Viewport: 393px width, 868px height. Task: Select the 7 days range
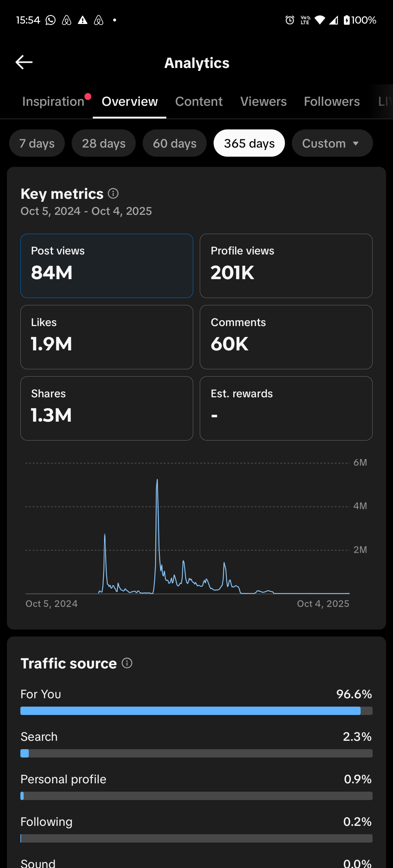point(37,143)
